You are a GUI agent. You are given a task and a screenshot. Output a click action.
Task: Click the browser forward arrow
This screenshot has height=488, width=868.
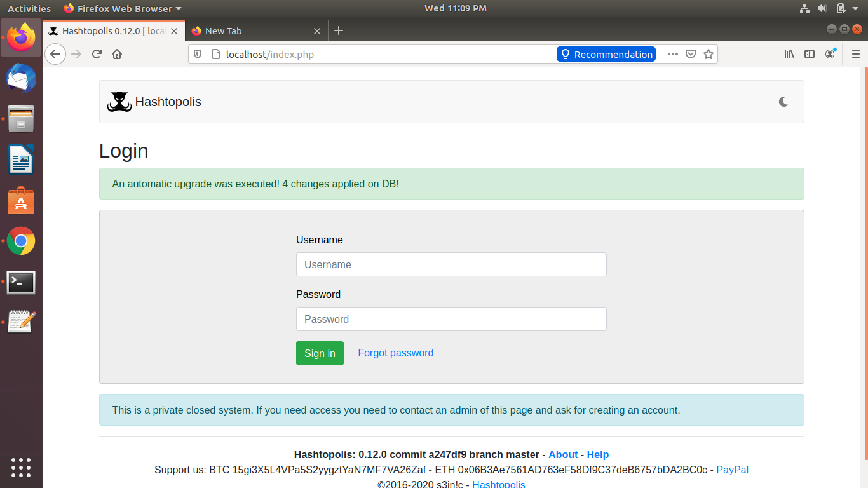pyautogui.click(x=76, y=54)
